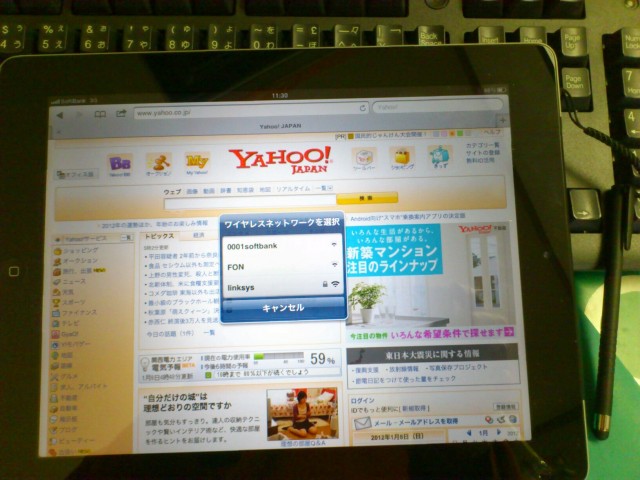
Task: Expand the 一覧 search category dropdown
Action: (324, 188)
